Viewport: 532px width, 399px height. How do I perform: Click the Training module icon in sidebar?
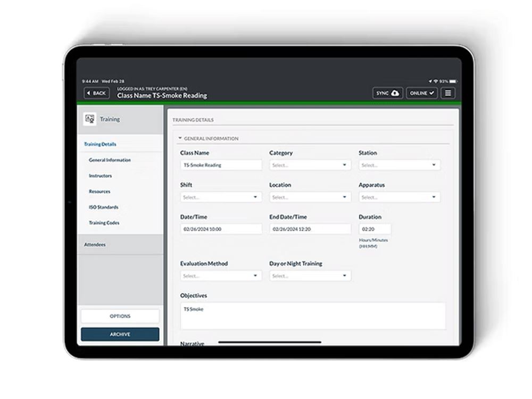coord(89,120)
